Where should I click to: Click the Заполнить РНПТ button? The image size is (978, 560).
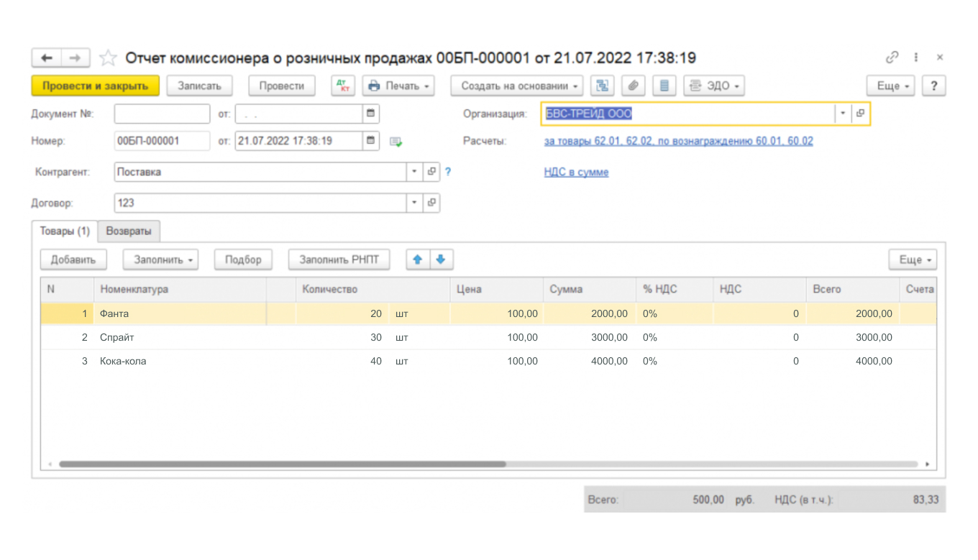pos(339,260)
